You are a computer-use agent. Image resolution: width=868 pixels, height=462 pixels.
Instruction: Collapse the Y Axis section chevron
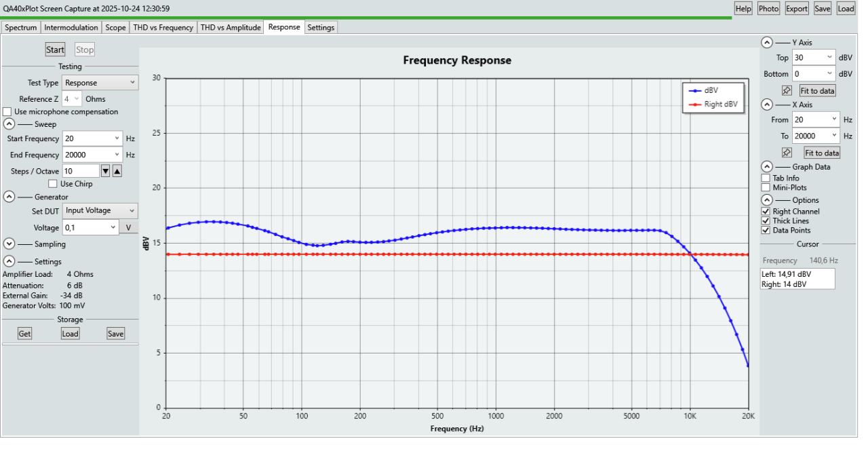tap(766, 42)
